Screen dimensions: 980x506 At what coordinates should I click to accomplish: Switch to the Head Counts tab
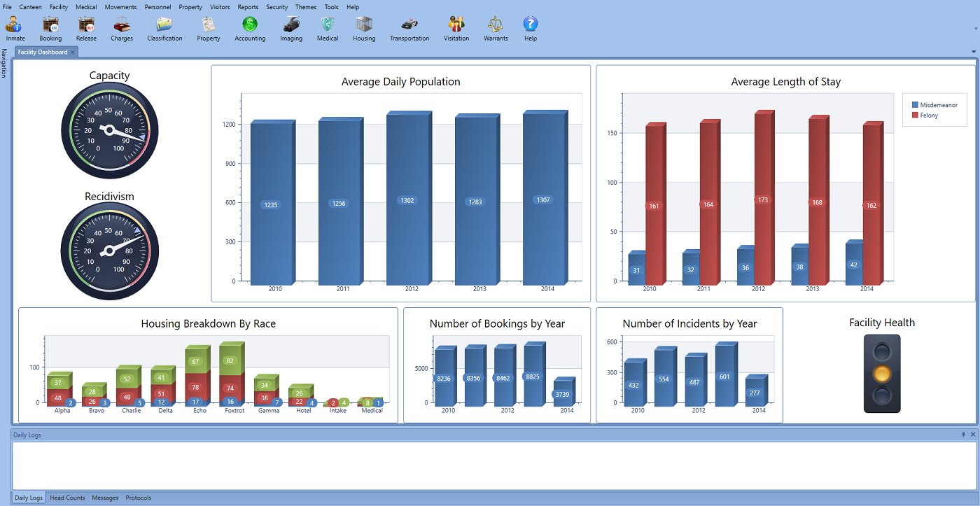click(x=67, y=498)
